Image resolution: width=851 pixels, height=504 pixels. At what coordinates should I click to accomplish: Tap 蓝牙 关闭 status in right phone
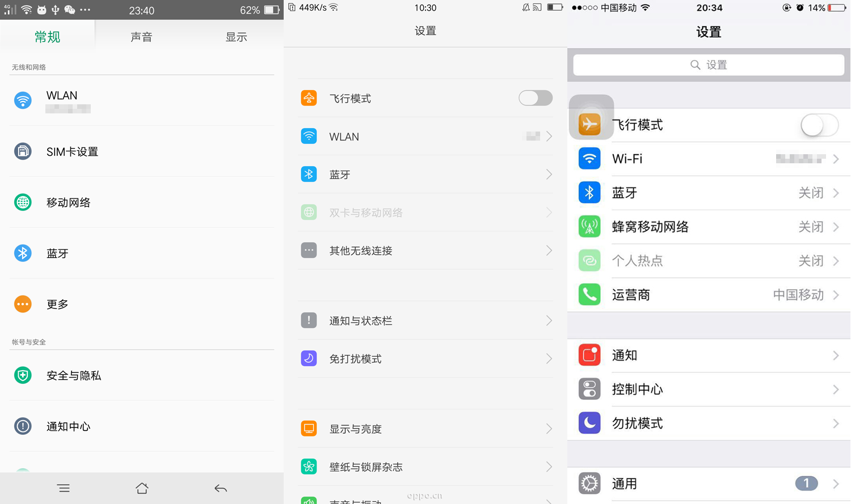(811, 193)
